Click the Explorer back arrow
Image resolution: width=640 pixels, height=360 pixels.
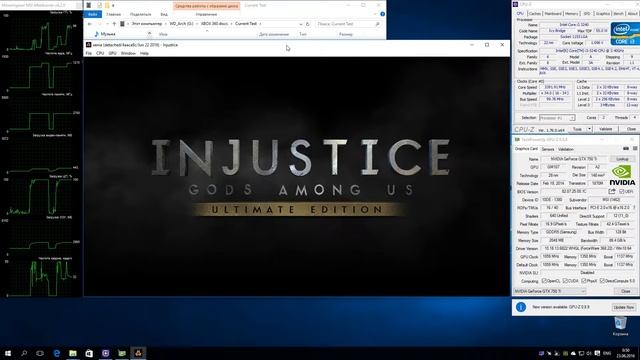[x=90, y=24]
